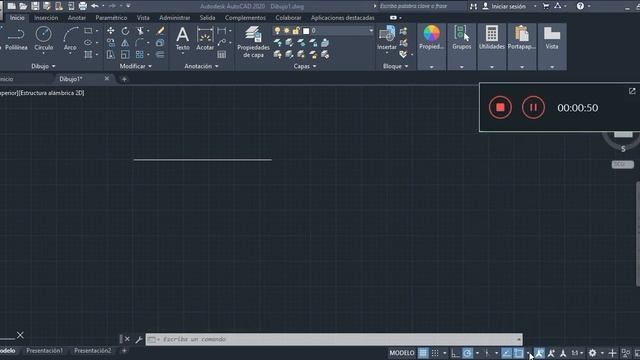Viewport: 640px width, 360px height.
Task: Stop the screen recording
Action: (x=500, y=107)
